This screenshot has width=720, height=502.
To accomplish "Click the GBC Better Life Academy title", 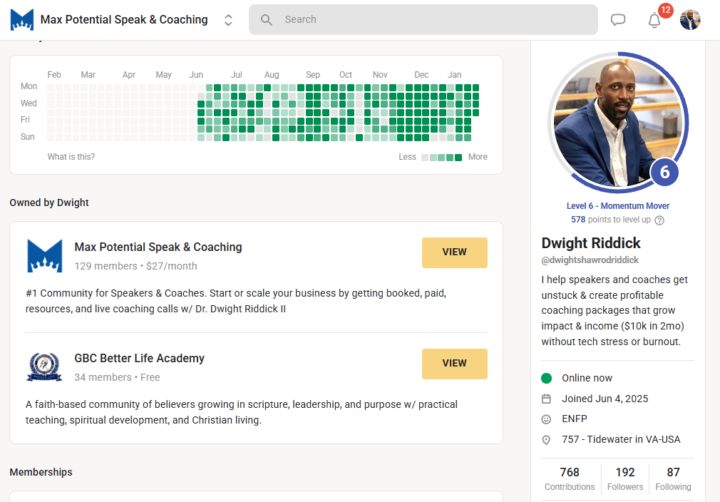I will 139,358.
